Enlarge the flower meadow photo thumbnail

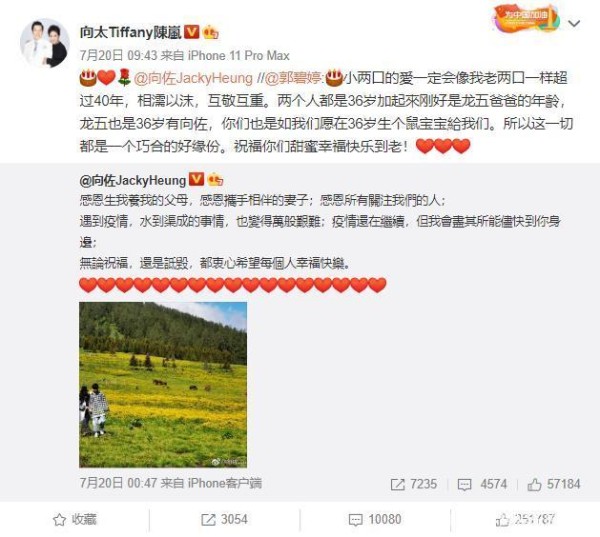163,385
